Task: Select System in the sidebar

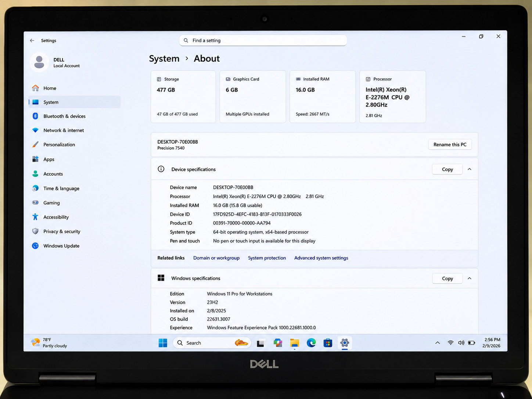Action: [75, 102]
